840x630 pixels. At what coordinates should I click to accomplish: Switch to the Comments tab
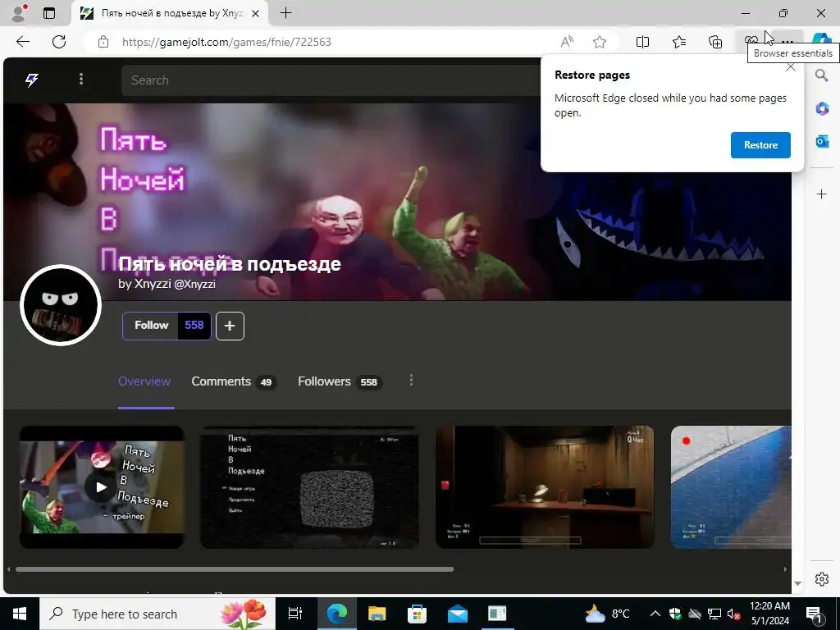coord(234,381)
